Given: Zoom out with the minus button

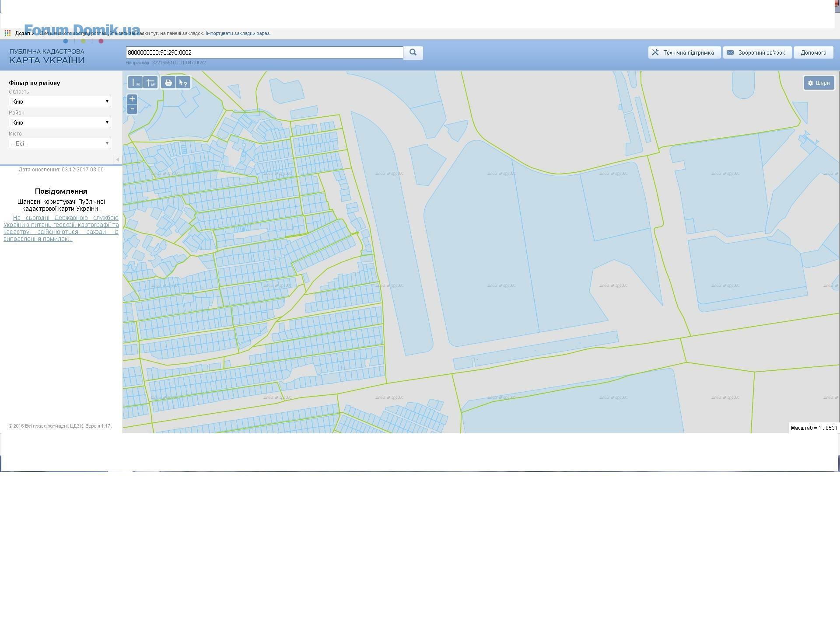Looking at the screenshot, I should 132,109.
